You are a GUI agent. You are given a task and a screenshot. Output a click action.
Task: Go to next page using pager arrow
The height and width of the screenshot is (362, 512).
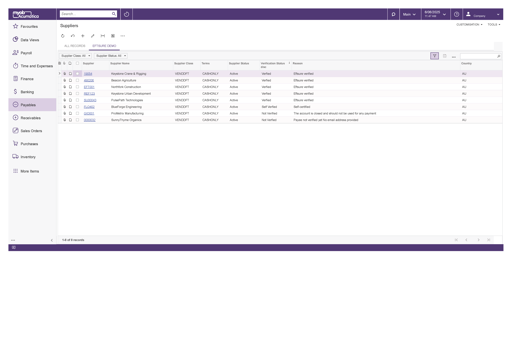[x=478, y=240]
